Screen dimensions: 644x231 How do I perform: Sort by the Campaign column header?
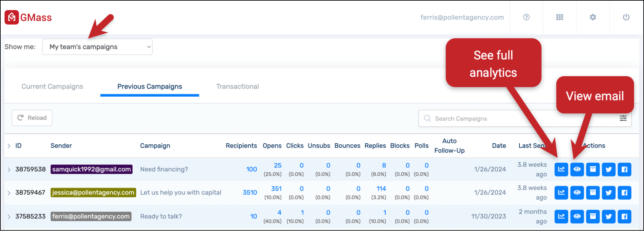click(x=155, y=146)
